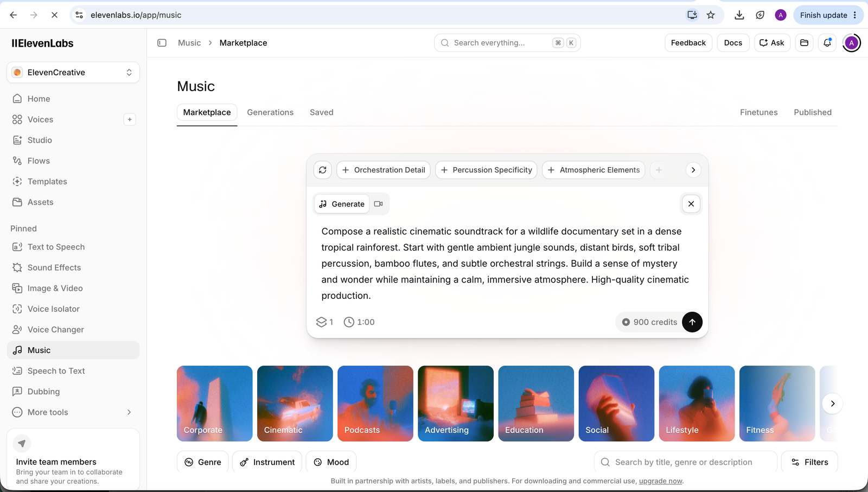Stop loading the page with the X icon

click(x=54, y=15)
